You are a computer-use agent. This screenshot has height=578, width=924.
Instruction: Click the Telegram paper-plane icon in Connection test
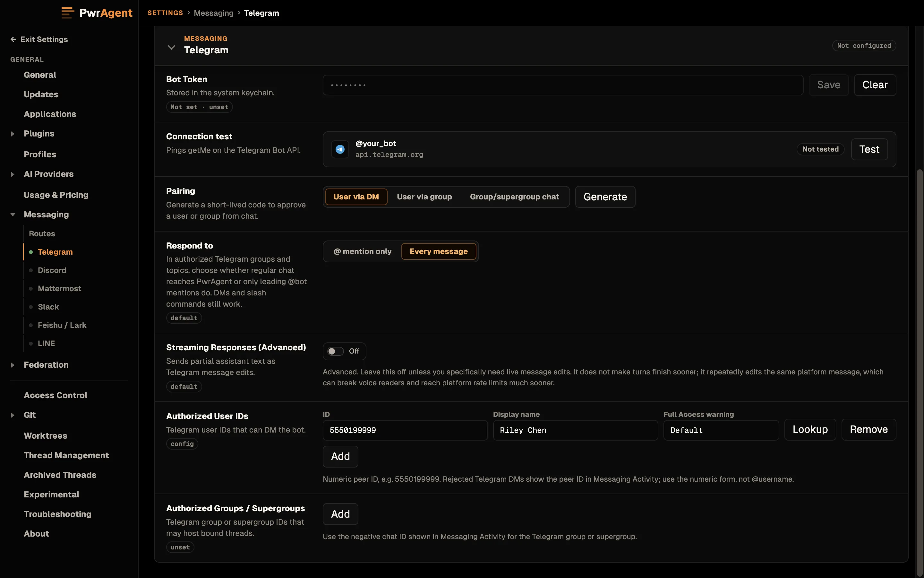click(340, 149)
